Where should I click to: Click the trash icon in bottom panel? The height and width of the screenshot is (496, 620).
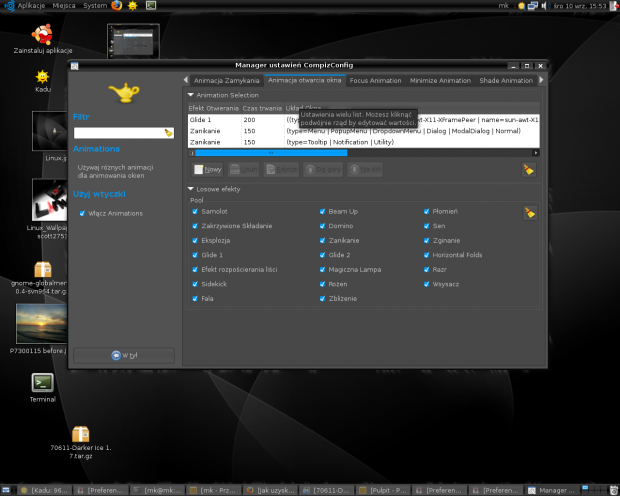point(614,490)
